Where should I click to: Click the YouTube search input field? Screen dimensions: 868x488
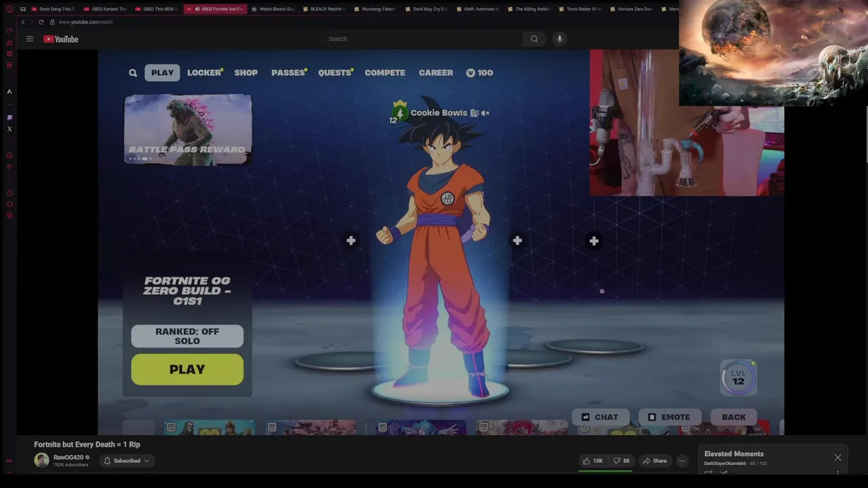(424, 39)
